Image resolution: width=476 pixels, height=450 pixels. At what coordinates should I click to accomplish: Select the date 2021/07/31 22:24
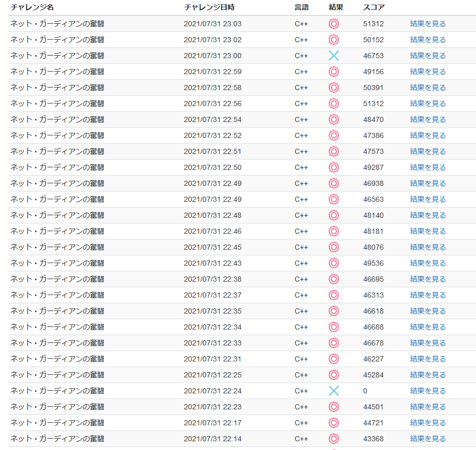tap(212, 391)
